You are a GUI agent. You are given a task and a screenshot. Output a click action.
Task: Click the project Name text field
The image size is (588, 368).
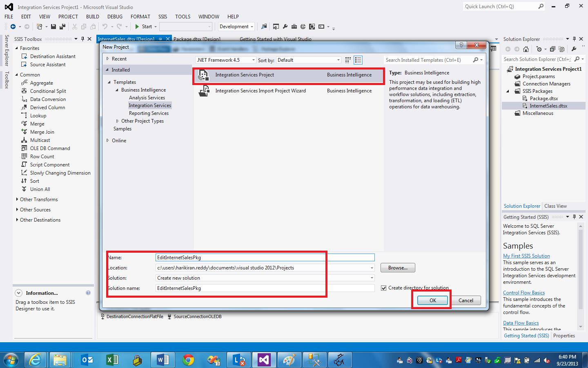265,258
